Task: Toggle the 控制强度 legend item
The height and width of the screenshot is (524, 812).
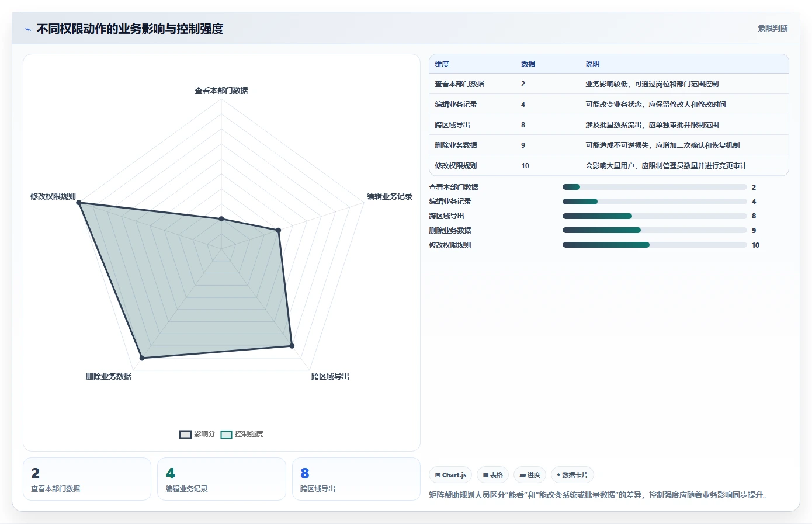Action: coord(242,434)
